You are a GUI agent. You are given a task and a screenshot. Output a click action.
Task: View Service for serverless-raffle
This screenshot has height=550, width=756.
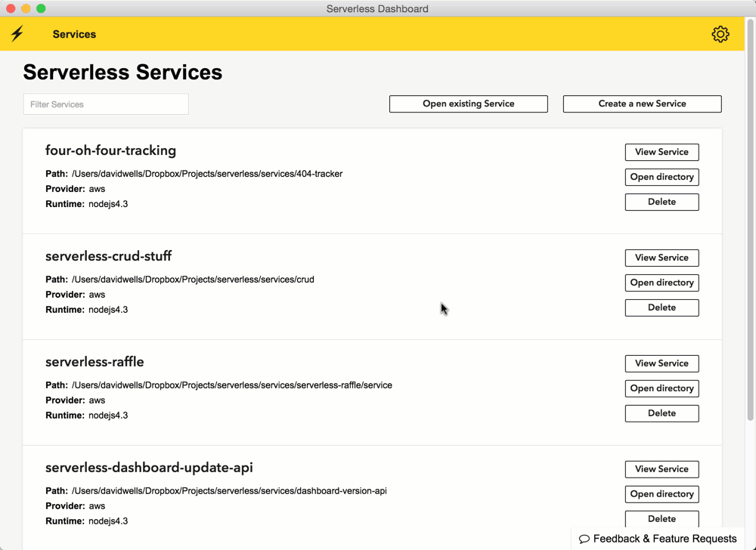(x=661, y=363)
